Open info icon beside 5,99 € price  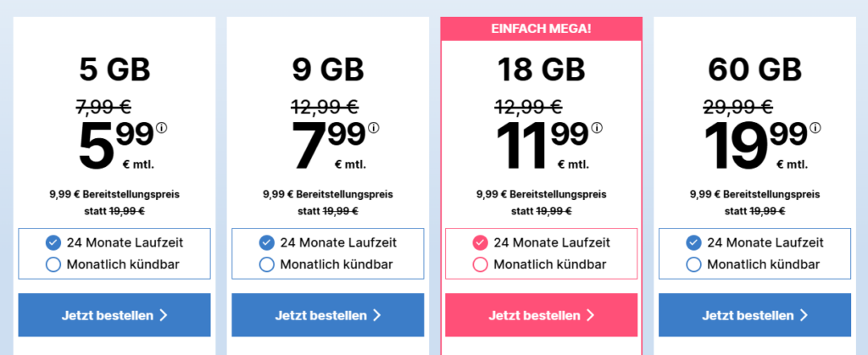(x=162, y=128)
